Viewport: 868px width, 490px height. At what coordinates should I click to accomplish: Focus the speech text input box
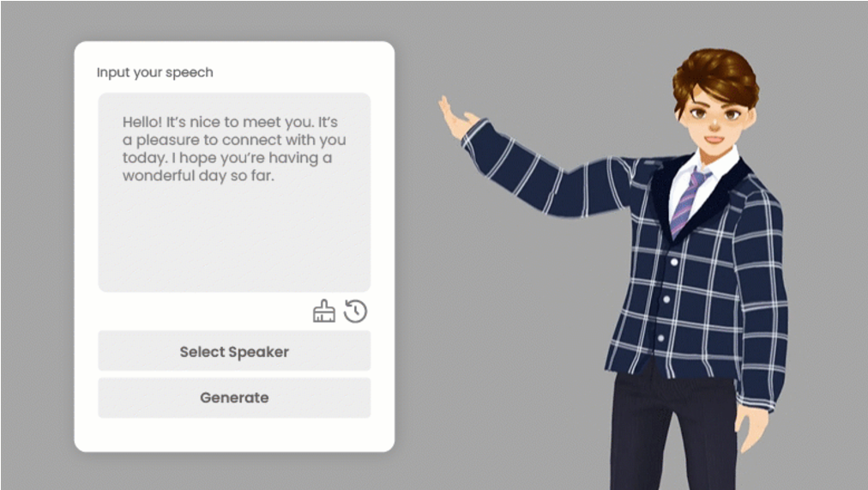(234, 192)
